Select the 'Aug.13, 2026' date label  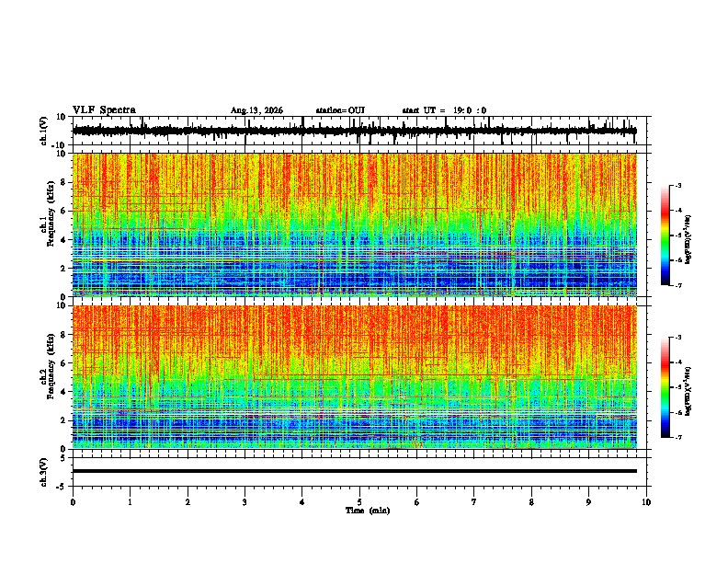[256, 110]
